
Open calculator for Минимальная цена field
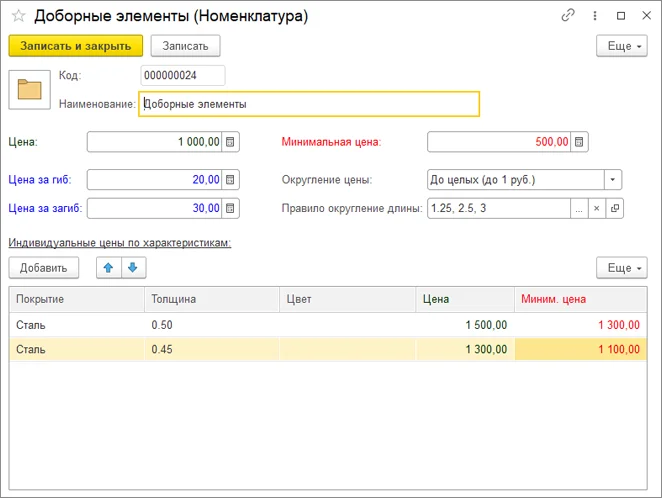579,142
